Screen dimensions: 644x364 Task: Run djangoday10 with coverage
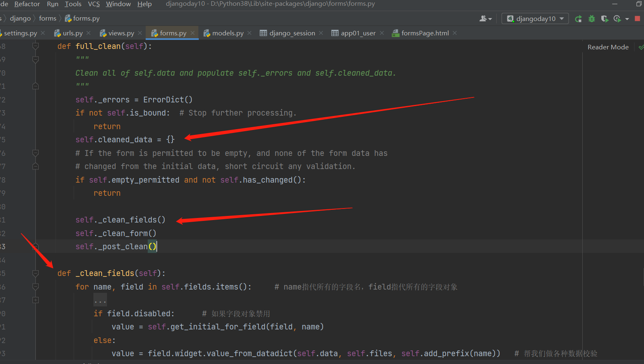click(604, 19)
